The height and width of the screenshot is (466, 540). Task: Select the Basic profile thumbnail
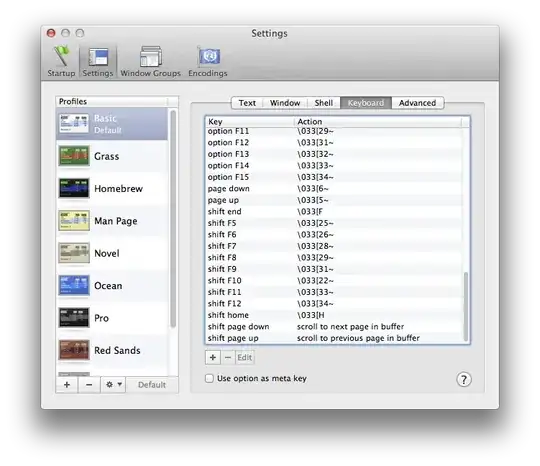74,124
